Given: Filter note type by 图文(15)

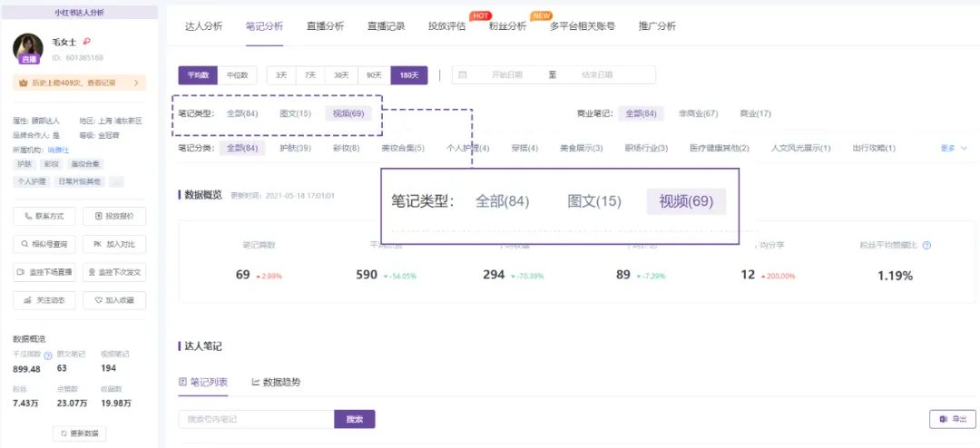Looking at the screenshot, I should (x=295, y=113).
